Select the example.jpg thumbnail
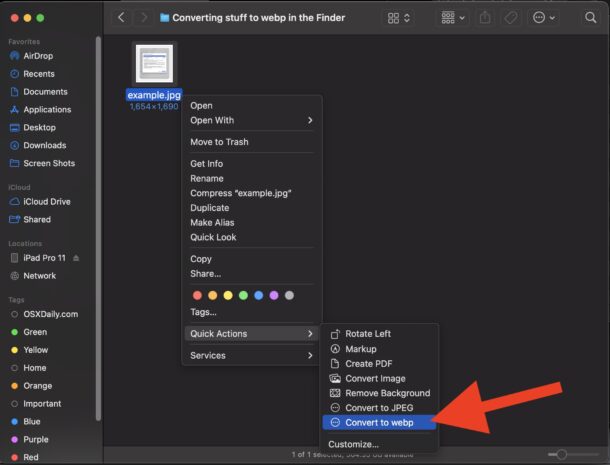The width and height of the screenshot is (610, 465). click(x=154, y=63)
